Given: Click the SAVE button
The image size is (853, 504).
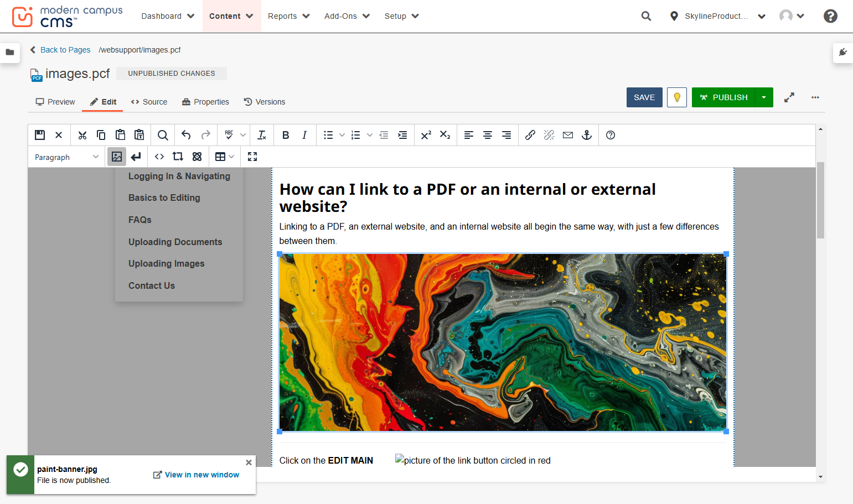Looking at the screenshot, I should coord(644,97).
